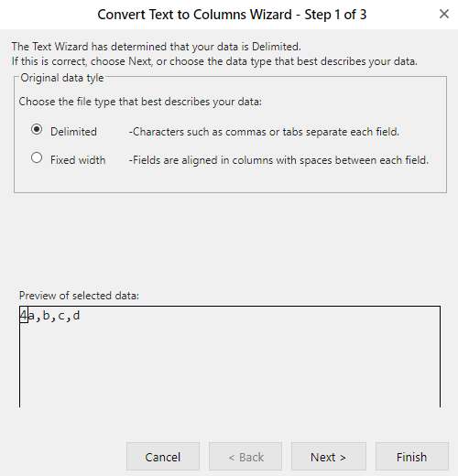
Task: Click the If this is correct instruction line
Action: 214,61
